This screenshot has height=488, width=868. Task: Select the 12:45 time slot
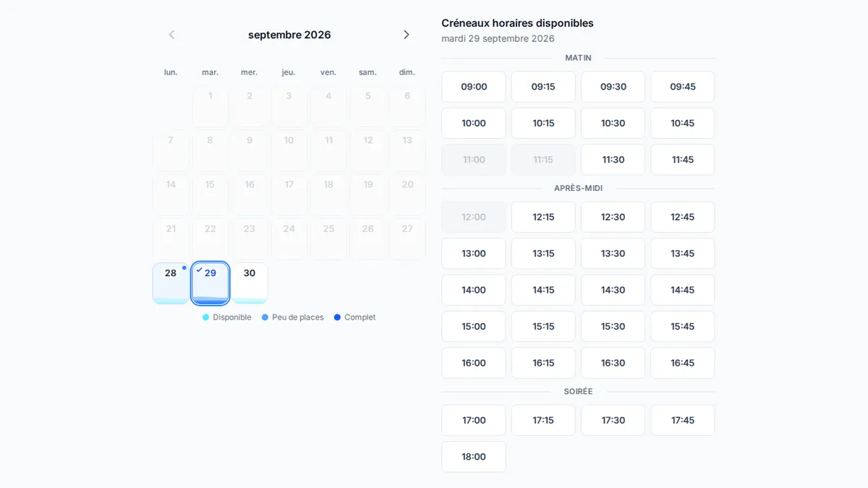coord(683,217)
